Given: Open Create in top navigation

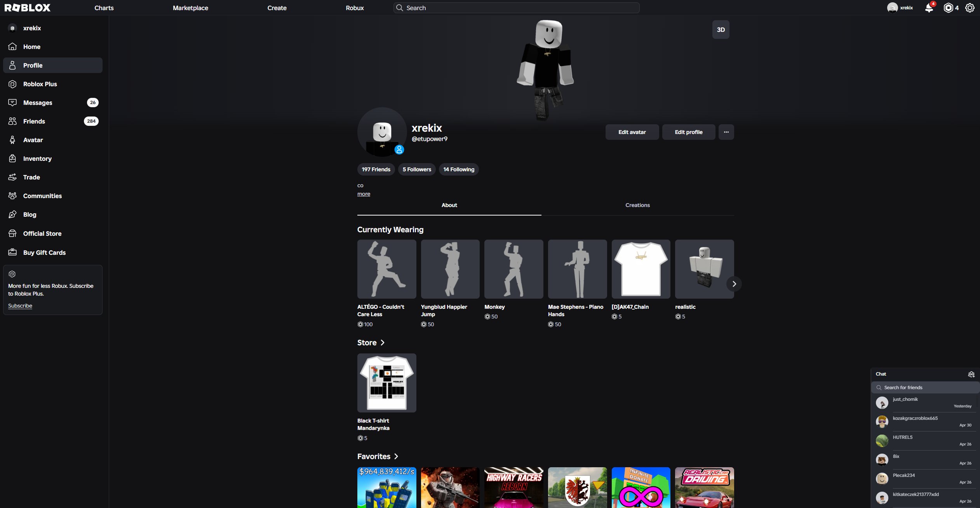Looking at the screenshot, I should coord(277,8).
